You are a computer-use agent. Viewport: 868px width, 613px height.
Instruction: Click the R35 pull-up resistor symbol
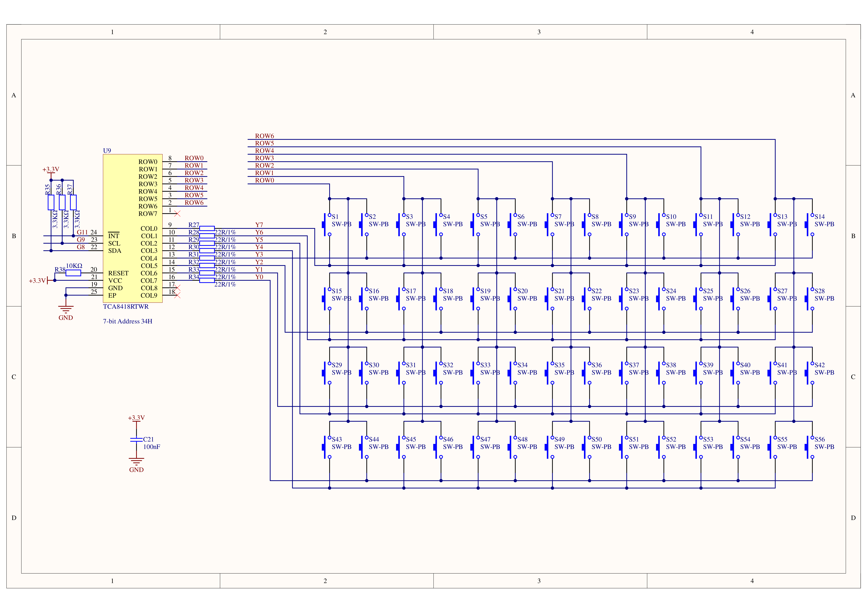(51, 203)
